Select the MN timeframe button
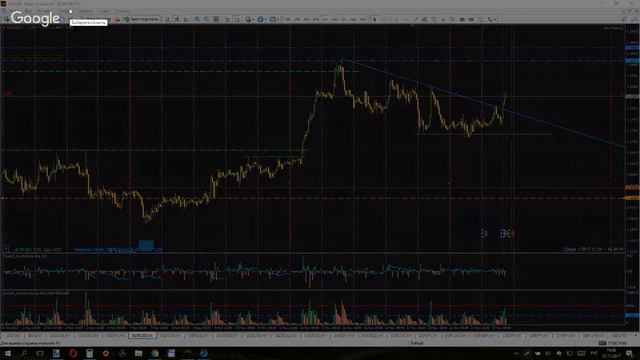Screen dimensions: 640x360 (x=363, y=19)
